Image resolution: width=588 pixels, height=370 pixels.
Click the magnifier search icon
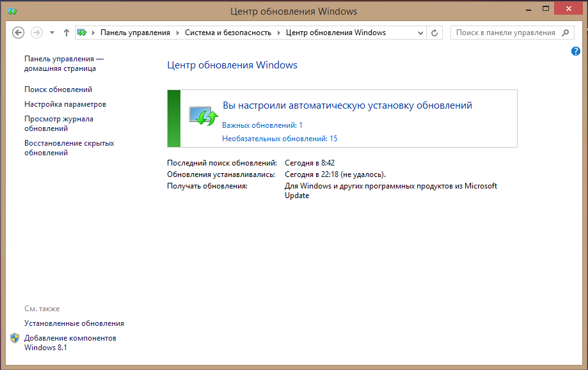coord(565,33)
